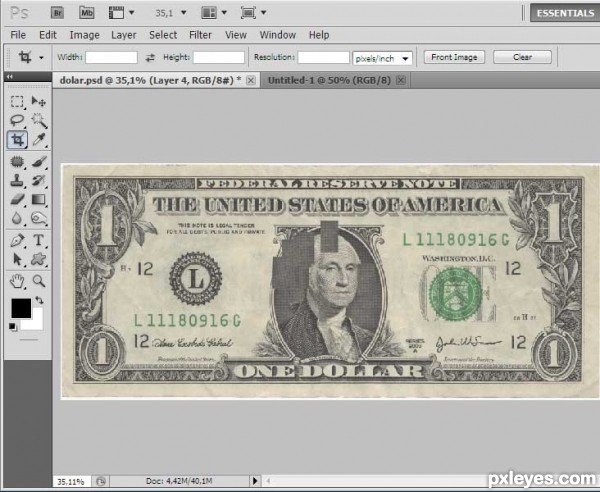Screen dimensions: 600x492
Task: Click the Width input field
Action: point(111,58)
